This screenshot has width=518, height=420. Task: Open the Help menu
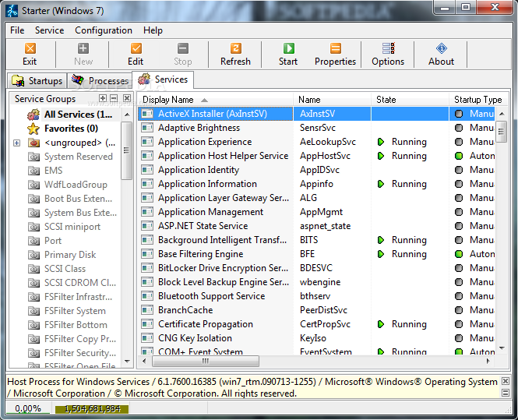[x=153, y=30]
